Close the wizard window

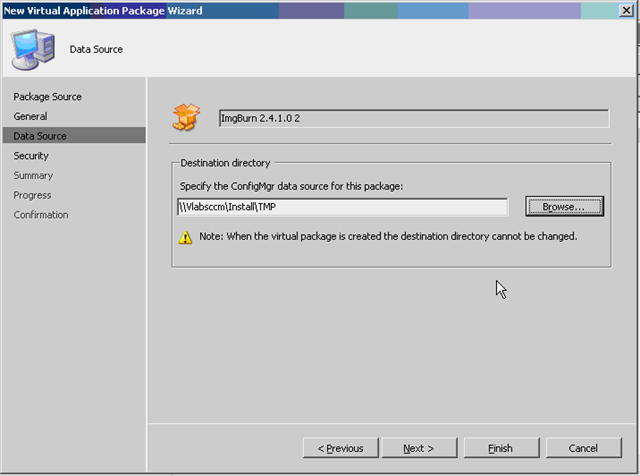[x=626, y=10]
